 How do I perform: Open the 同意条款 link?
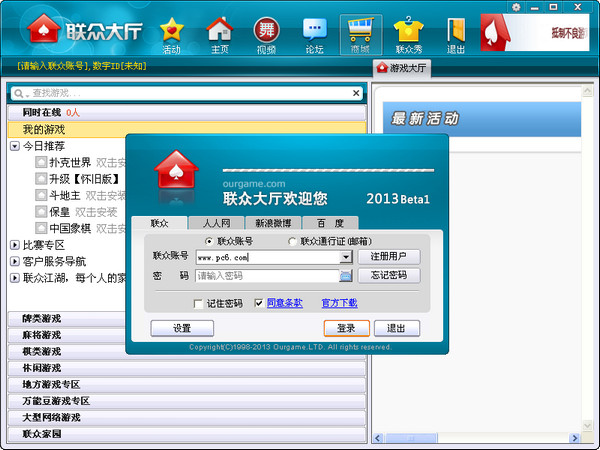pos(285,303)
